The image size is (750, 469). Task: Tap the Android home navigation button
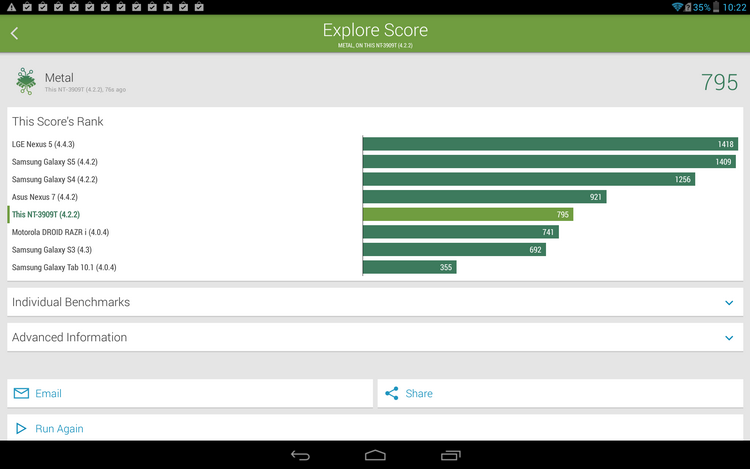375,455
